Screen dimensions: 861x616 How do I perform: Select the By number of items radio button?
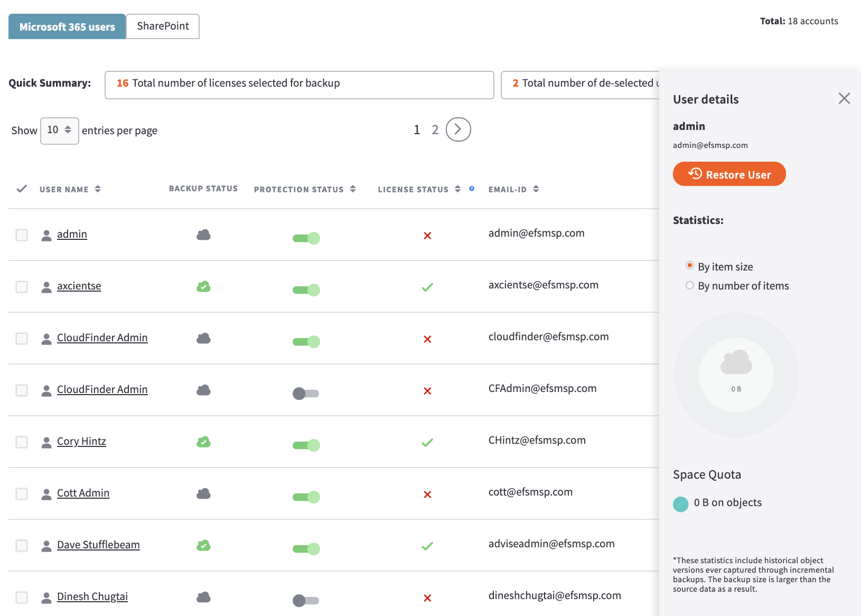690,285
